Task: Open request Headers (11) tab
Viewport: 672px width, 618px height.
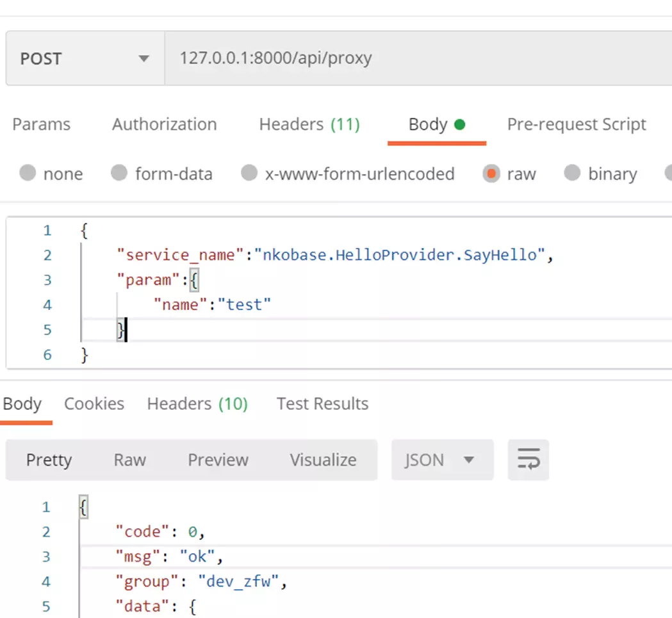Action: (x=309, y=124)
